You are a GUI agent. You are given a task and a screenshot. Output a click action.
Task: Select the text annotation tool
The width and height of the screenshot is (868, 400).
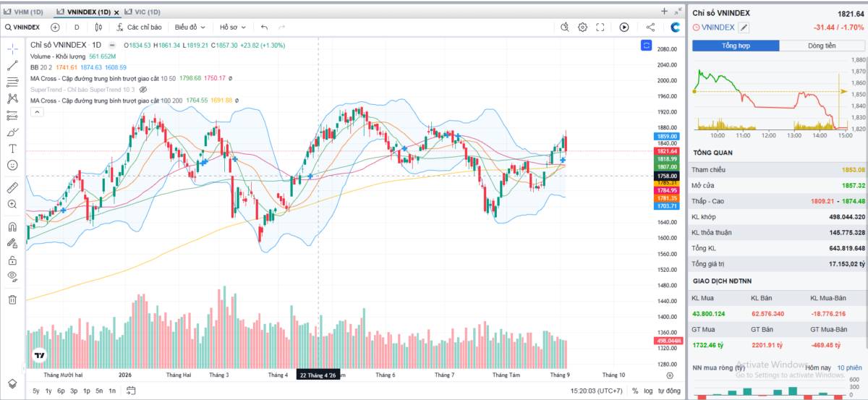point(12,148)
